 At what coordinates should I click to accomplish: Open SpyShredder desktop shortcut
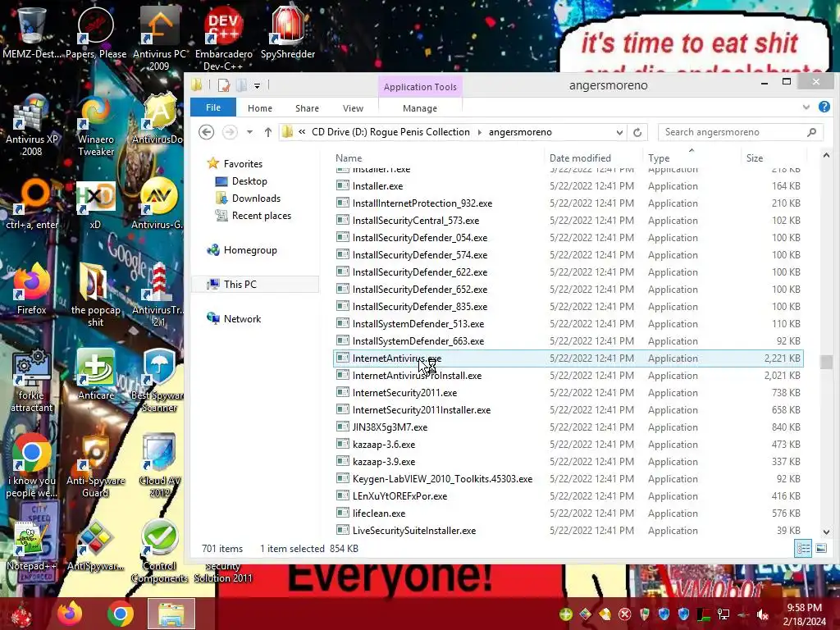click(288, 32)
